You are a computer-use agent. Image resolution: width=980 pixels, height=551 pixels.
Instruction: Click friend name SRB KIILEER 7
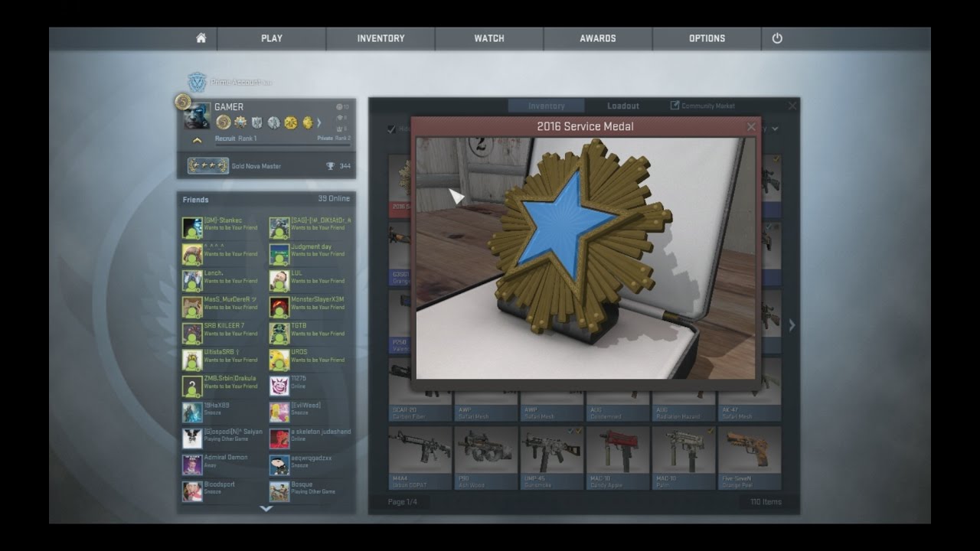click(x=224, y=326)
